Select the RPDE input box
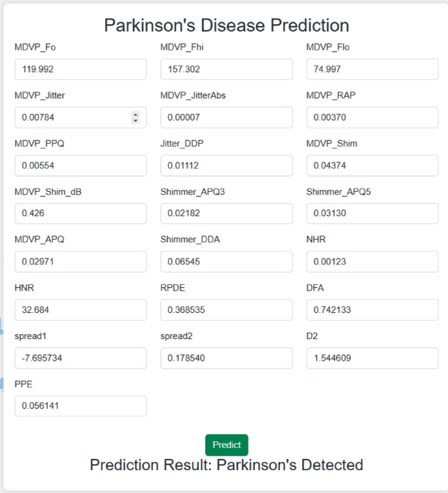The image size is (448, 493). coord(226,310)
